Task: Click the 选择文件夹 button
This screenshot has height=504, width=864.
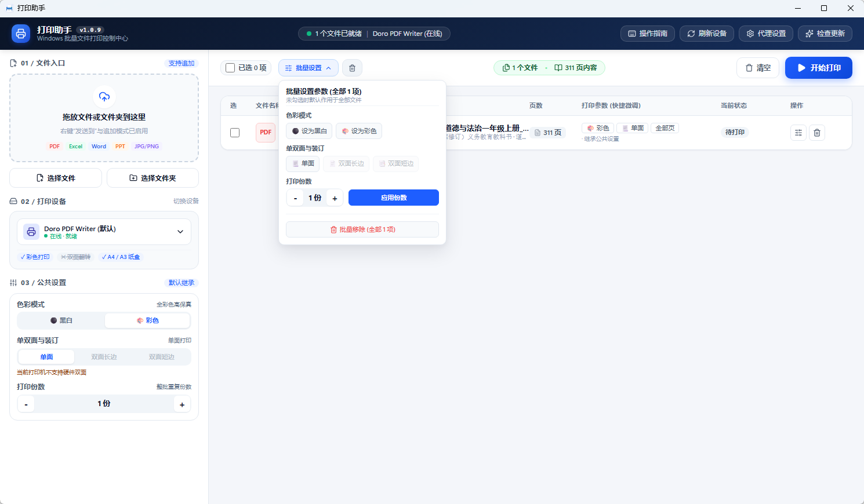Action: pyautogui.click(x=153, y=178)
